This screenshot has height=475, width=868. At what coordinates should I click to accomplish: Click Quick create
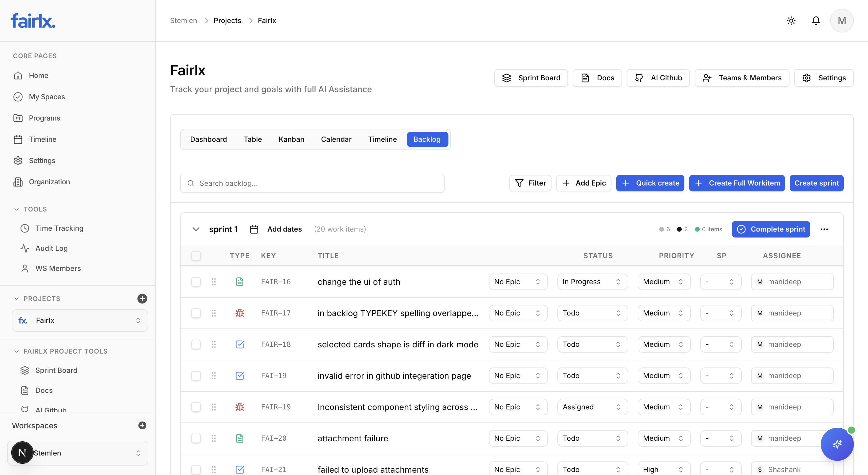650,183
